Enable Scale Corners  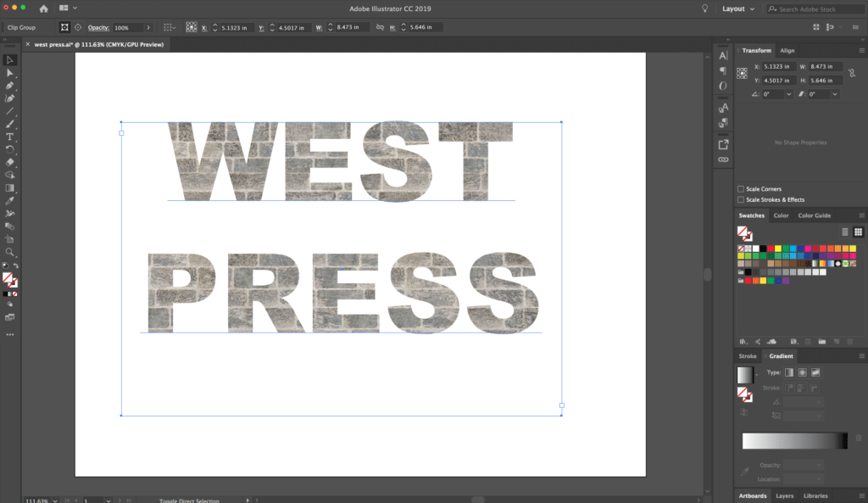click(741, 189)
